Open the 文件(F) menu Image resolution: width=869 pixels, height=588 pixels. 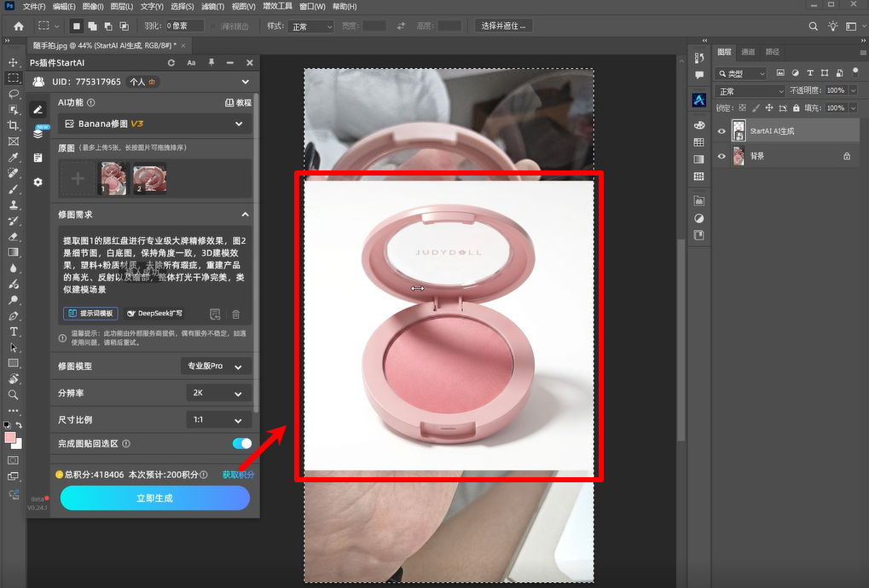pyautogui.click(x=34, y=7)
